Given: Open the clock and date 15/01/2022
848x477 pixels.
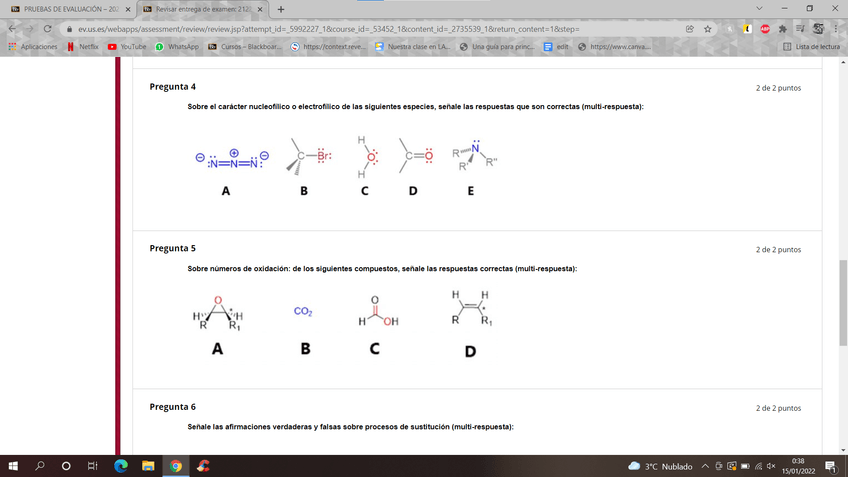Looking at the screenshot, I should pos(798,466).
